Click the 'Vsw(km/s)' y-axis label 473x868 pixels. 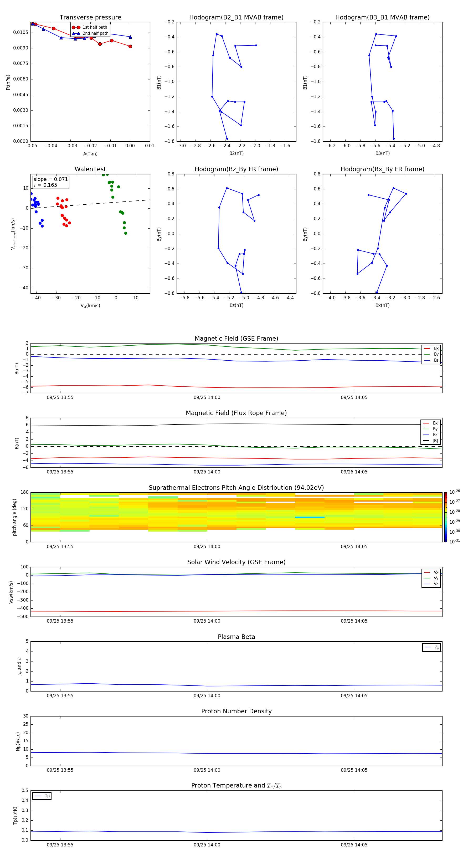tap(11, 592)
